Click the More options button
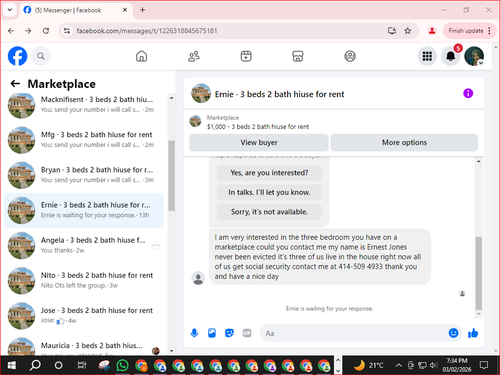Image resolution: width=500 pixels, height=375 pixels. click(x=404, y=142)
